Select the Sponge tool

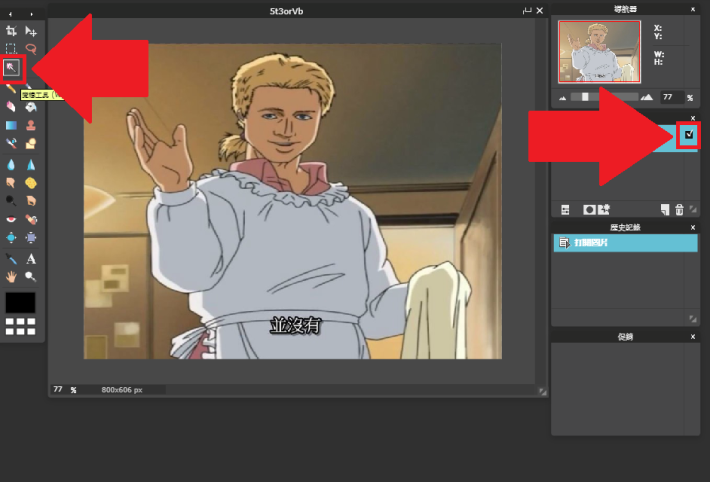click(31, 183)
